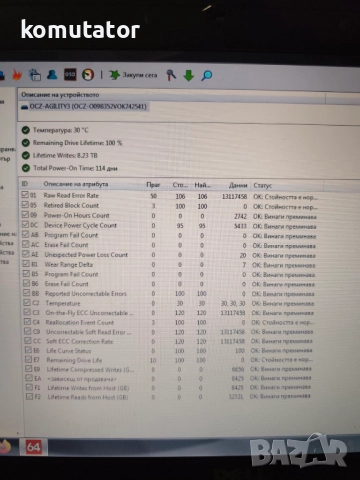Sort by Описание на атрибута column header

(76, 184)
